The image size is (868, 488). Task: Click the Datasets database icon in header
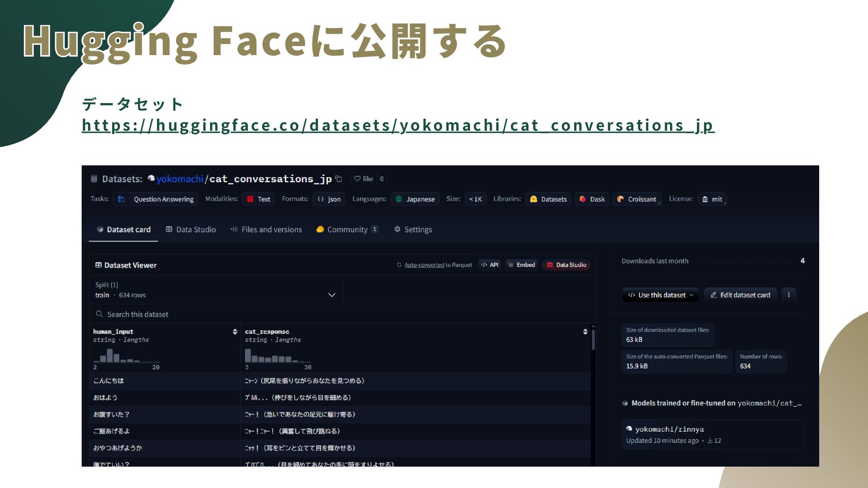[94, 179]
